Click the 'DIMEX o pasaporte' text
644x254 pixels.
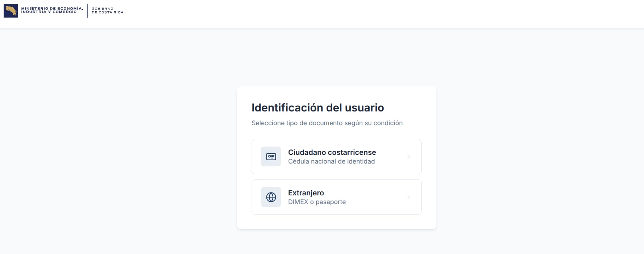[317, 202]
